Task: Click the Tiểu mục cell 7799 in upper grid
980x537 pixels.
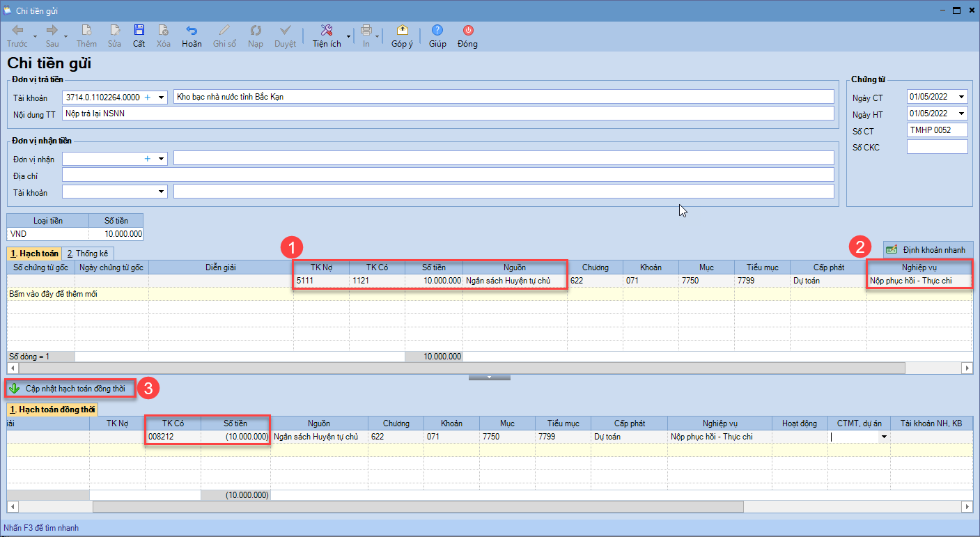Action: coord(762,281)
